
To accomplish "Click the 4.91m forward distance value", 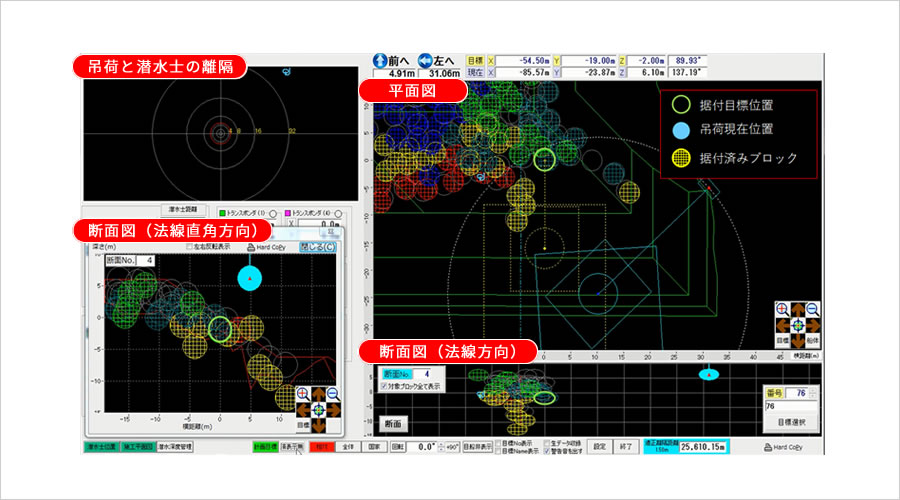I will [394, 73].
